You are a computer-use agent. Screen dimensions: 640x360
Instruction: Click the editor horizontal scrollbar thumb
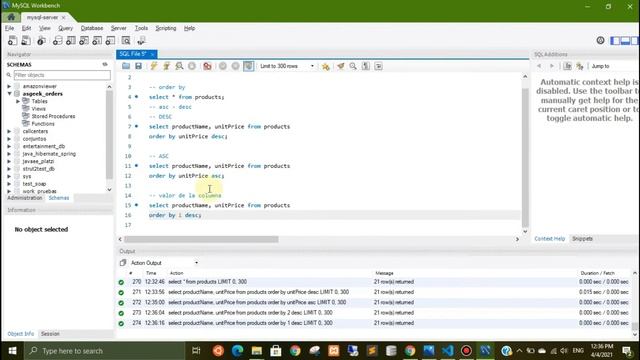coord(201,239)
